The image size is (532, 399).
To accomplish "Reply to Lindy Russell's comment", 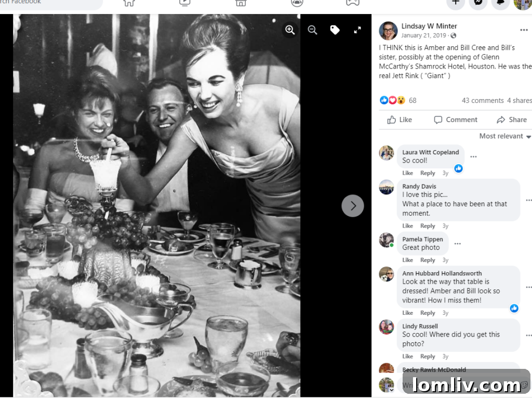I will 428,356.
